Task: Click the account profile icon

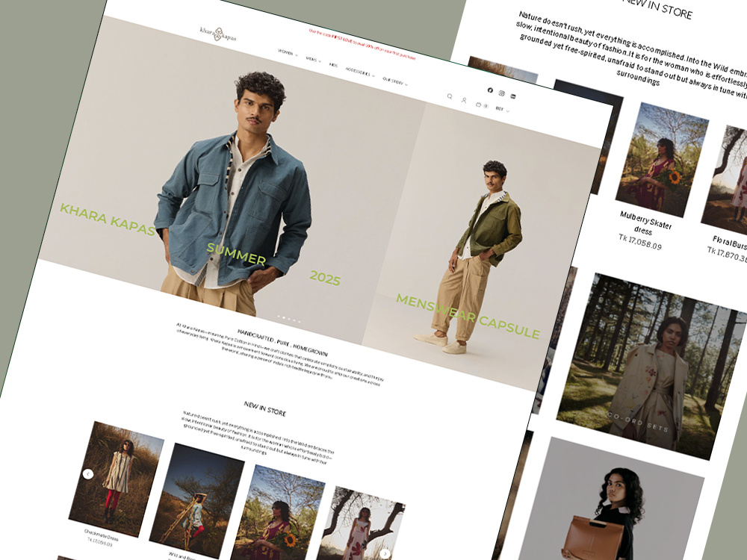Action: (465, 100)
